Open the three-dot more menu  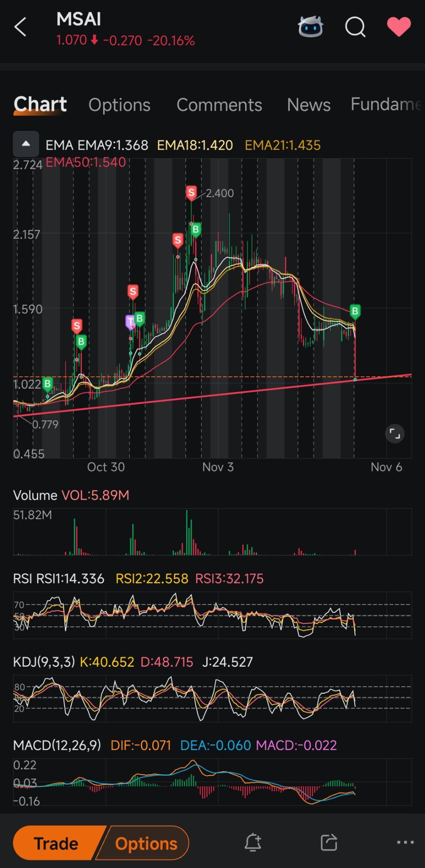tap(405, 842)
